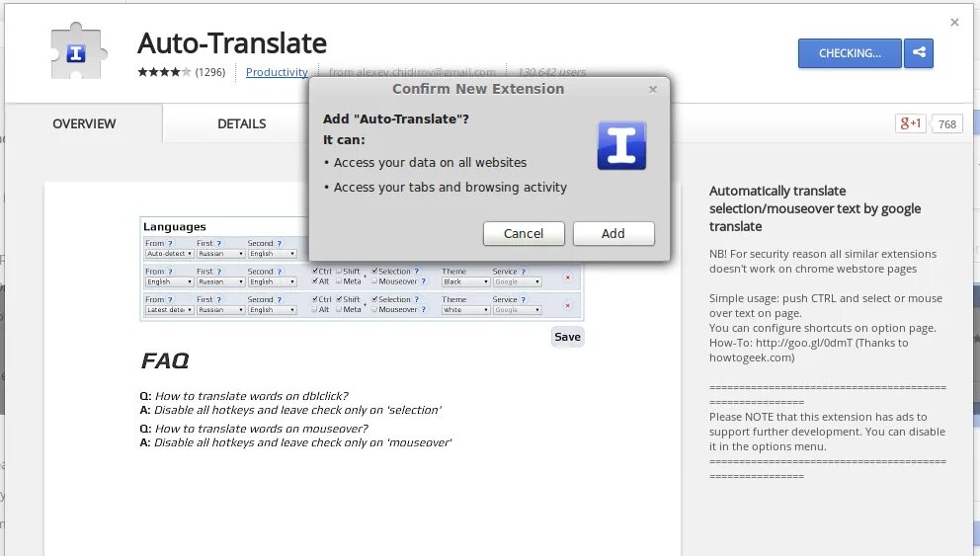Click the Mouseover help icon in the Black theme row
980x556 pixels.
point(423,281)
